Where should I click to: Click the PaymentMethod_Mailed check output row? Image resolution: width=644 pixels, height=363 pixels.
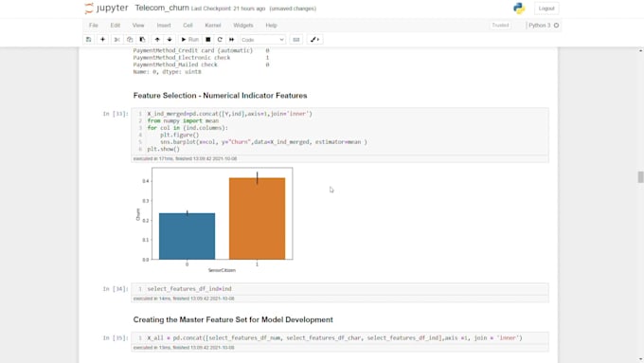pyautogui.click(x=201, y=64)
